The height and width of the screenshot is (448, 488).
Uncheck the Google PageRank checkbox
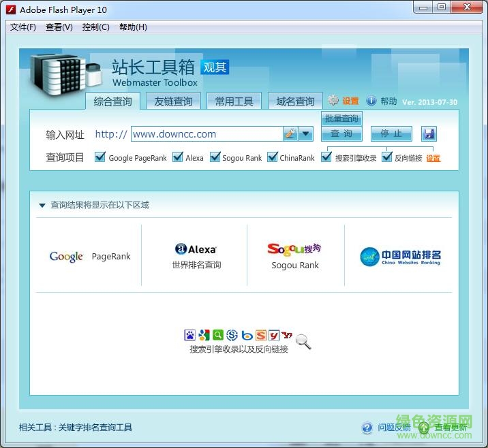pyautogui.click(x=100, y=157)
